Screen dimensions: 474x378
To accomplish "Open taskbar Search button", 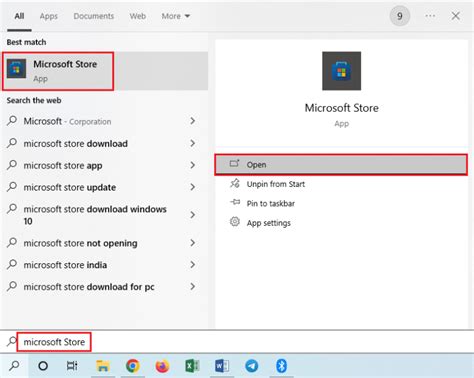I will pos(14,366).
